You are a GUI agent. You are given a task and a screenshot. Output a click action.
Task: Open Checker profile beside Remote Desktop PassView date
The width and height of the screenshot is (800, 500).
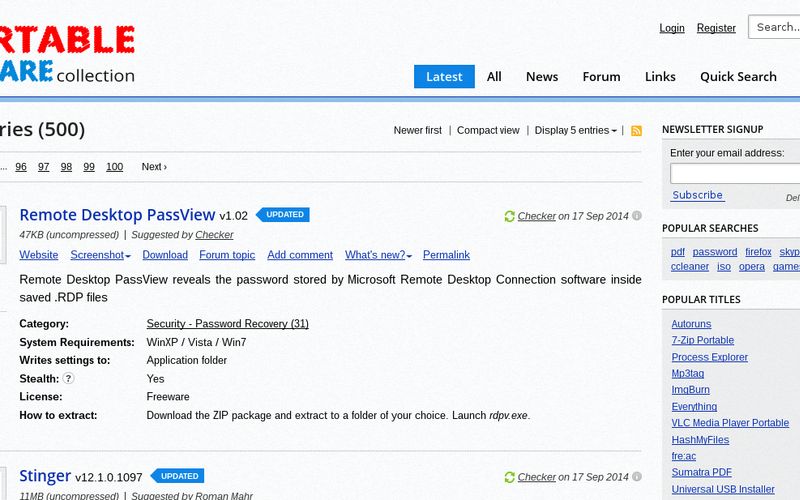pos(537,216)
